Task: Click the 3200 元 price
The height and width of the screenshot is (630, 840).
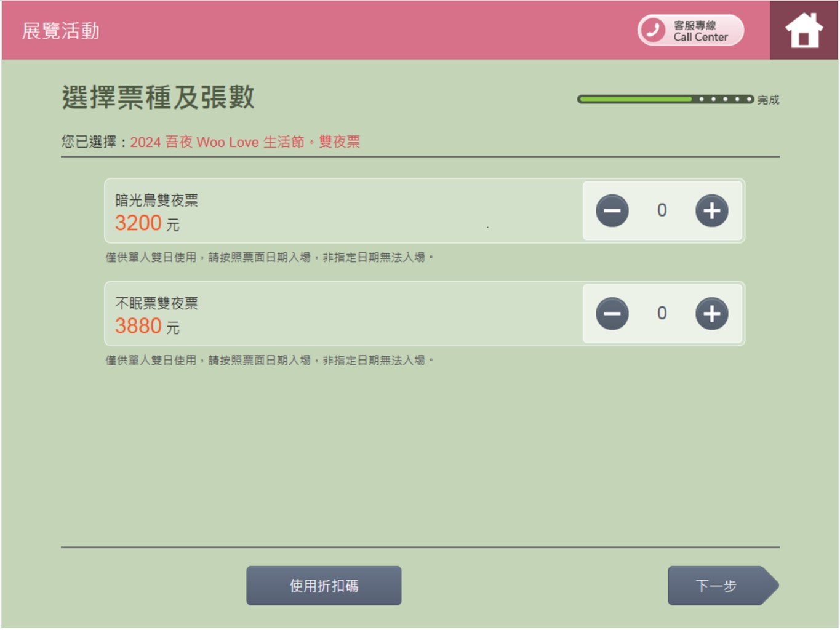Action: tap(147, 223)
